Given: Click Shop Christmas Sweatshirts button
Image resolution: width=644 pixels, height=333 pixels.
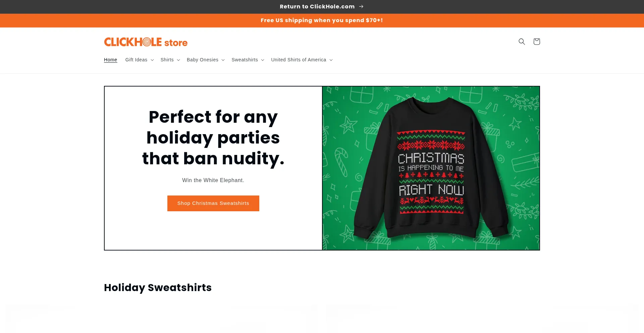Looking at the screenshot, I should coord(213,203).
